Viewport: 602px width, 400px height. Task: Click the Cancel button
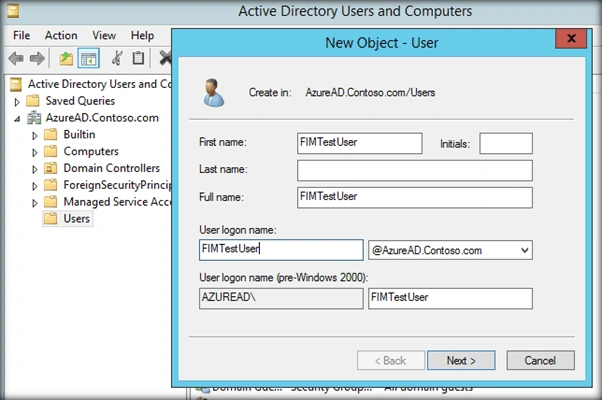tap(540, 360)
